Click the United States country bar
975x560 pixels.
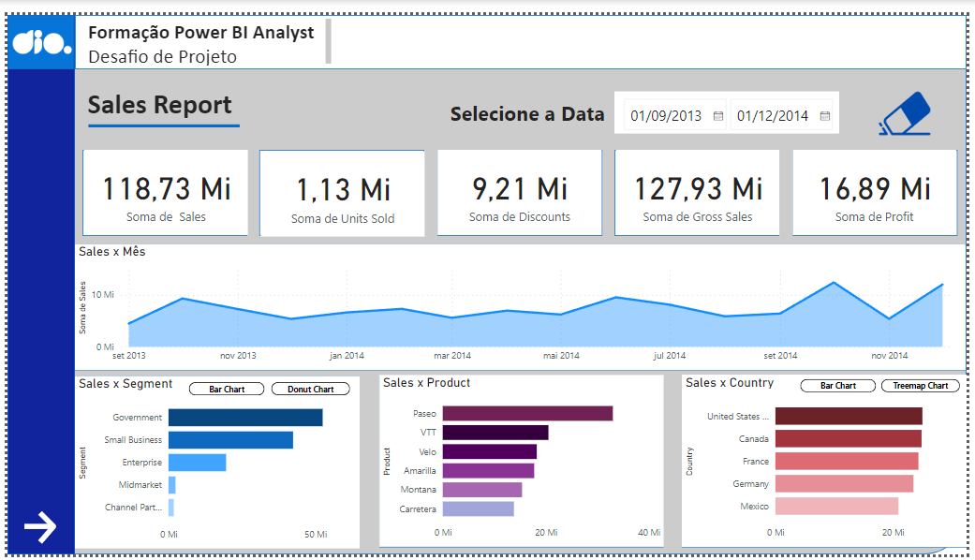(x=849, y=417)
